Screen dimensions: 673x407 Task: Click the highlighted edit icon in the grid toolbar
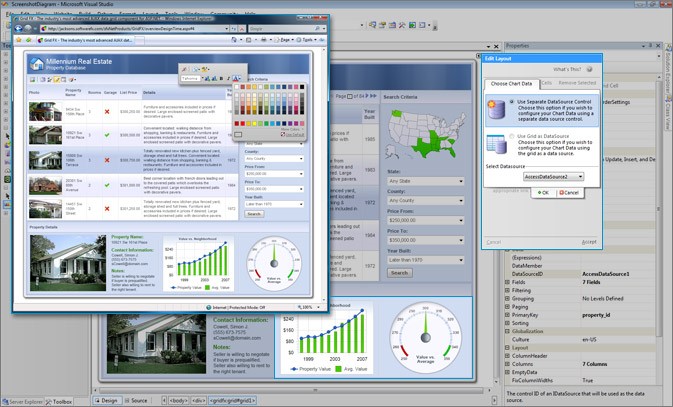(x=57, y=80)
